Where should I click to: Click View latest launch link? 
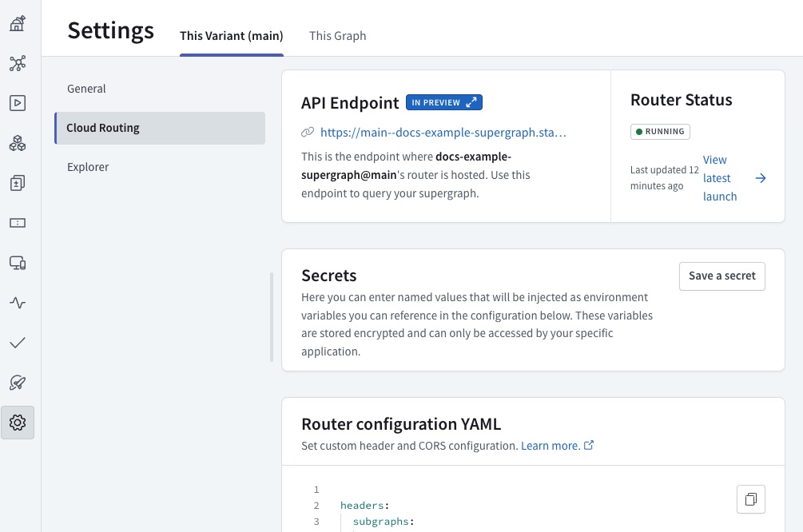tap(720, 178)
